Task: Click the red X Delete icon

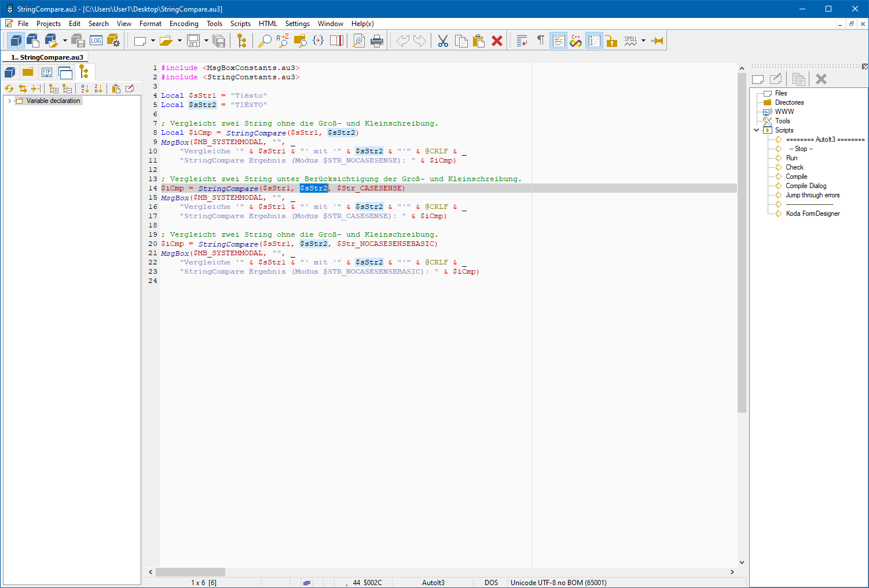Action: (497, 41)
